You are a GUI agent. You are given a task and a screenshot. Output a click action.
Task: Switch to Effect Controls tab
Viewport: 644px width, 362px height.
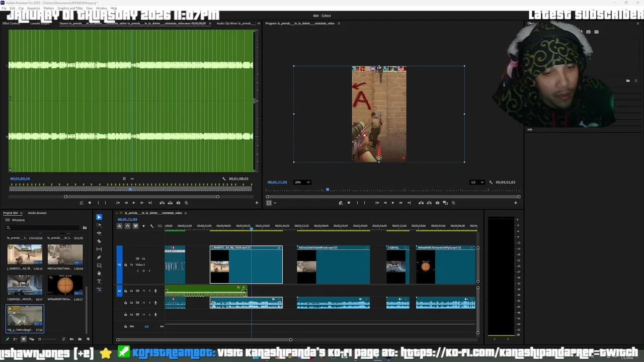point(12,23)
